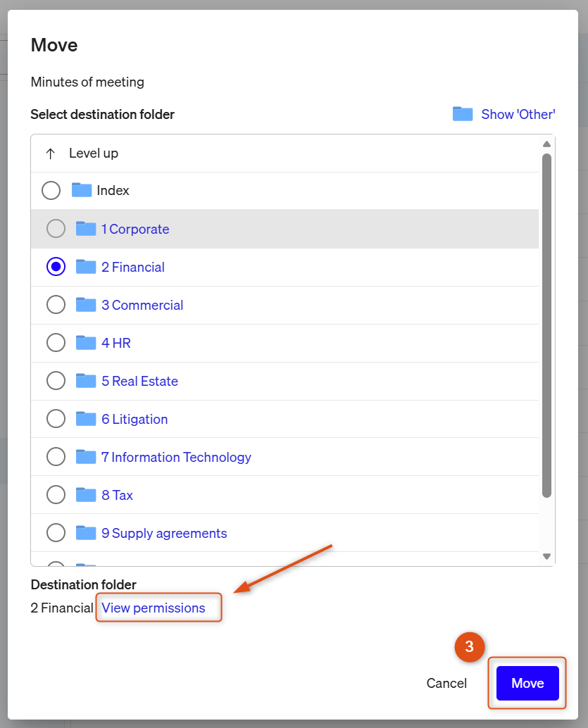Click the 6 Litigation folder icon
The height and width of the screenshot is (728, 588).
click(x=86, y=419)
